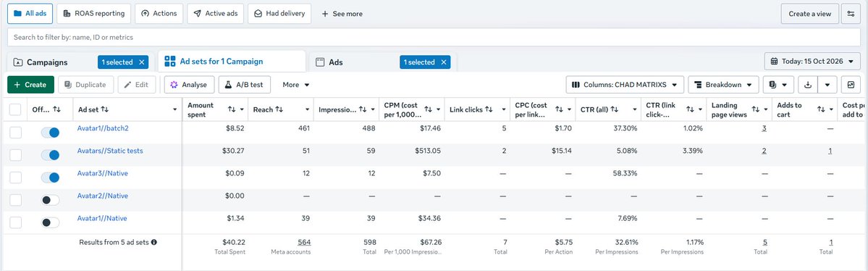The height and width of the screenshot is (271, 868).
Task: Open the Actions view
Action: pos(159,14)
